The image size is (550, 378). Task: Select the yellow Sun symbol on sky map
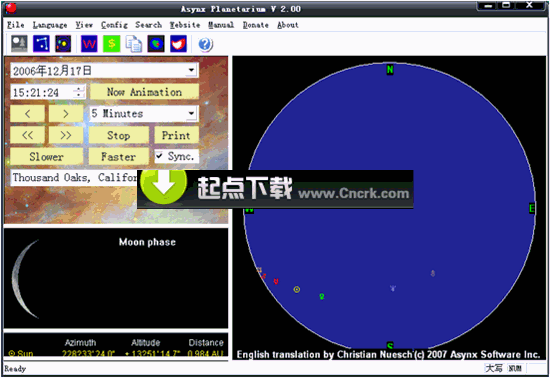[x=297, y=289]
